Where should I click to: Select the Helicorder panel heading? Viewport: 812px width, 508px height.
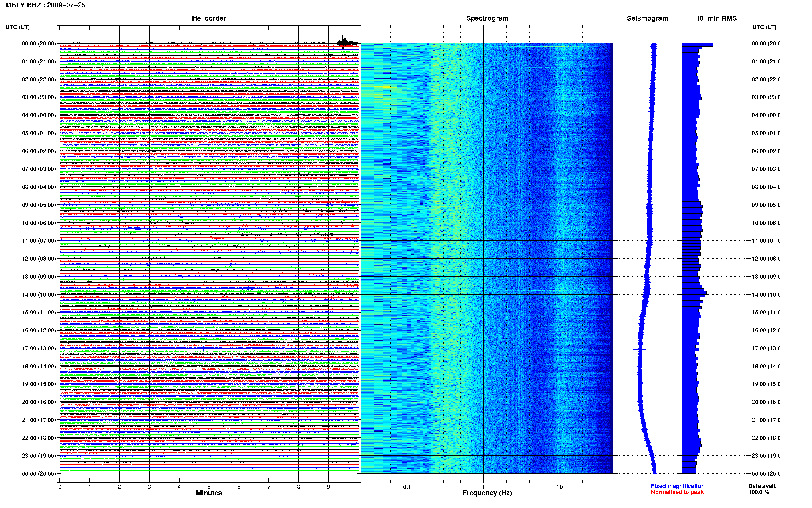[x=209, y=18]
